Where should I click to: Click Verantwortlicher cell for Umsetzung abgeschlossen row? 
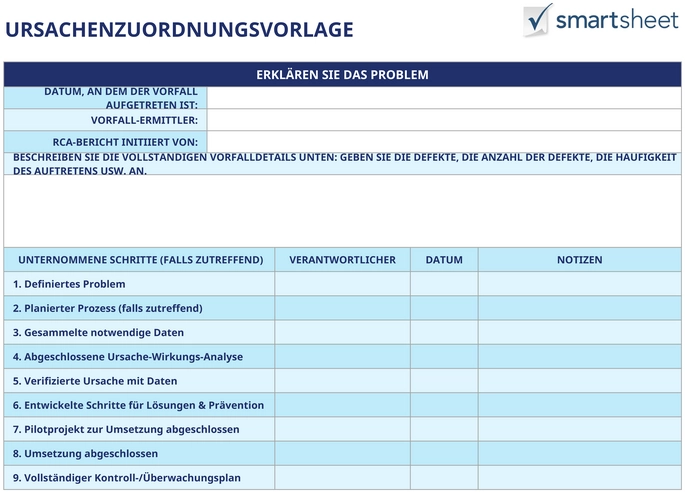[342, 454]
